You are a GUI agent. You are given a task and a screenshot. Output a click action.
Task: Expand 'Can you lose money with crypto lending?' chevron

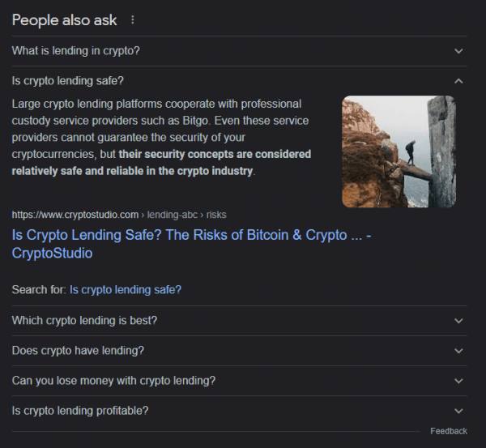pyautogui.click(x=458, y=381)
